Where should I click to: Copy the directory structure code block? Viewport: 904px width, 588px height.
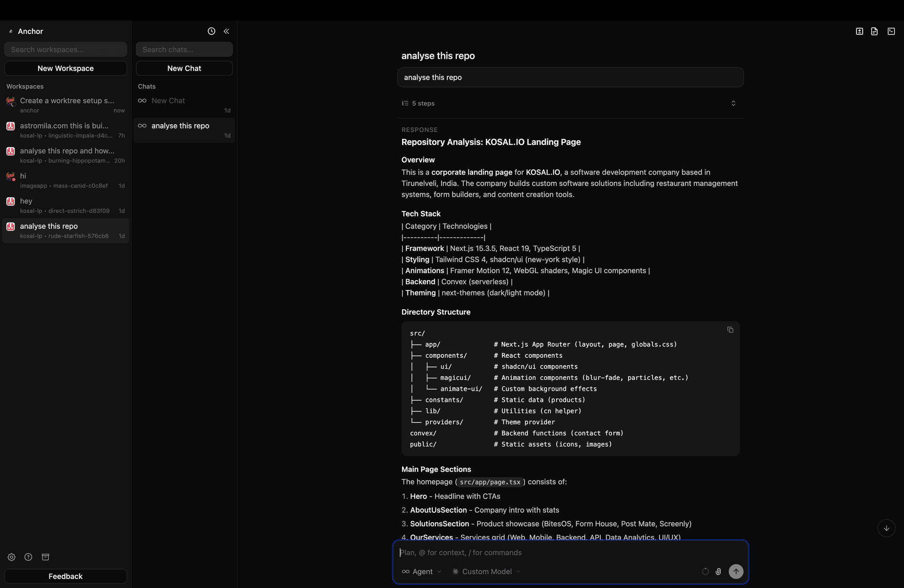click(x=730, y=330)
